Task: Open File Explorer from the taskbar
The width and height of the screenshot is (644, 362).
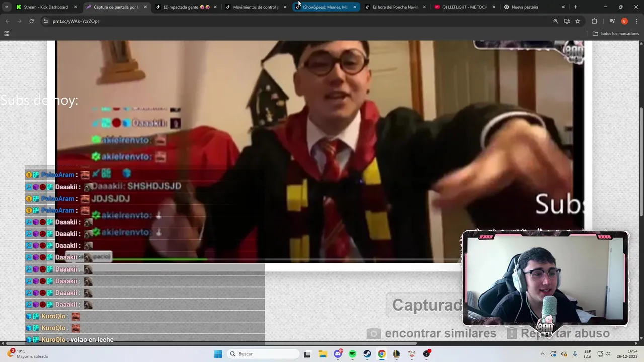Action: (x=323, y=354)
